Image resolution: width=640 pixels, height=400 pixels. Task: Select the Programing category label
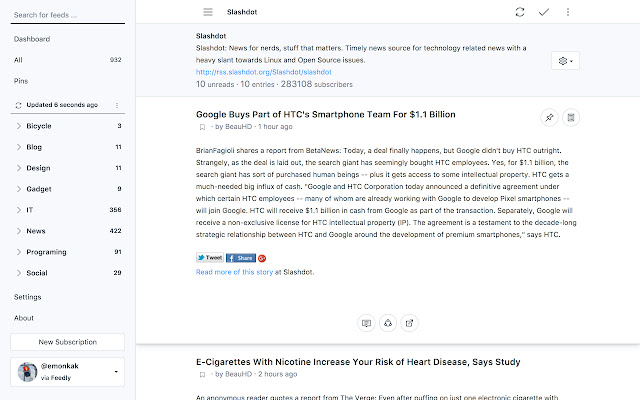[x=46, y=252]
